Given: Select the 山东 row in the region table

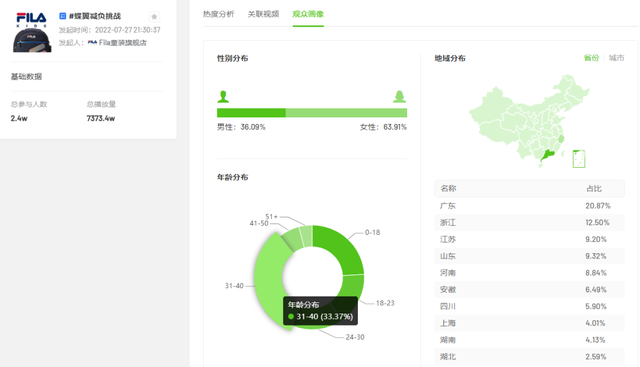Looking at the screenshot, I should pos(529,256).
